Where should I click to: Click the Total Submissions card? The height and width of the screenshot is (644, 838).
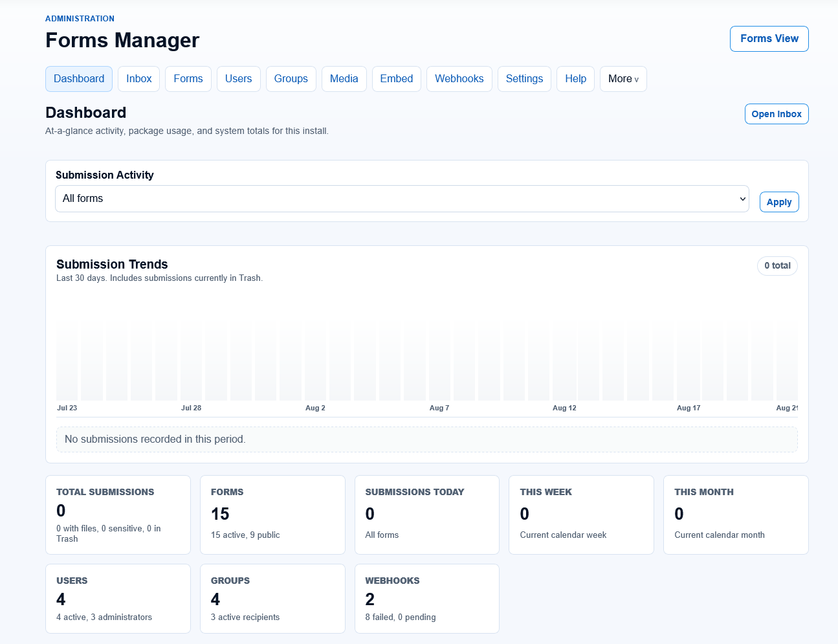(x=118, y=515)
